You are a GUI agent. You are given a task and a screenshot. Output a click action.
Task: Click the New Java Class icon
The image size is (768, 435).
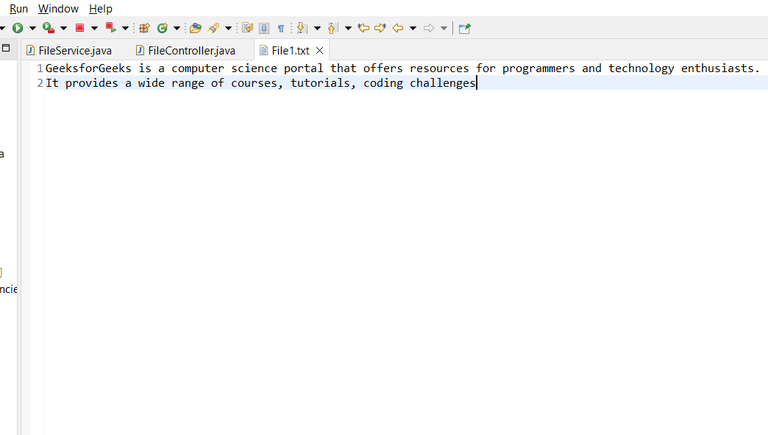[162, 28]
